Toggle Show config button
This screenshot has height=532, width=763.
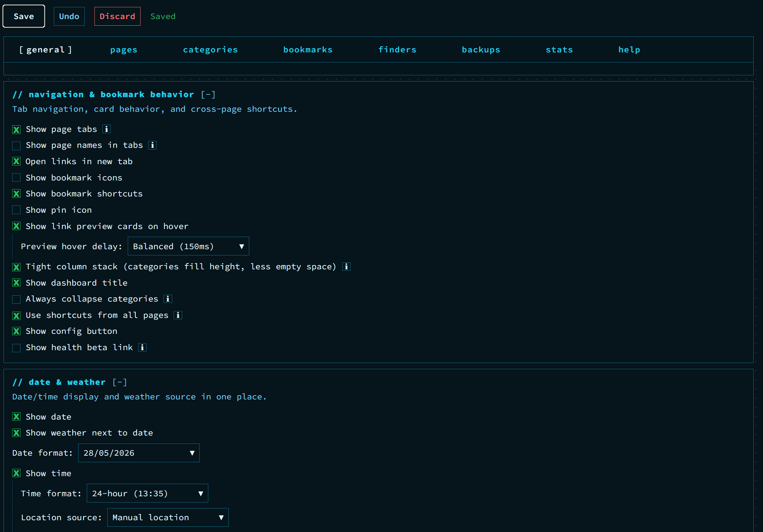click(16, 331)
